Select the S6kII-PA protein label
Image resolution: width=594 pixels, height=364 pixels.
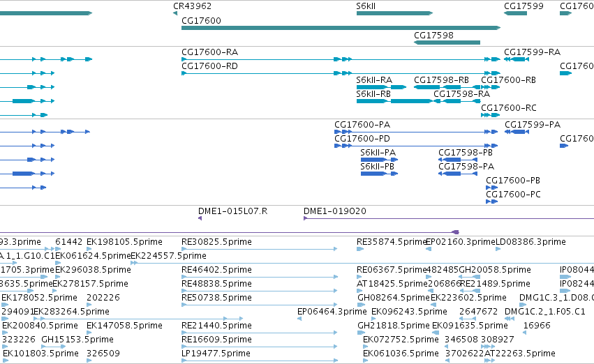coord(378,153)
